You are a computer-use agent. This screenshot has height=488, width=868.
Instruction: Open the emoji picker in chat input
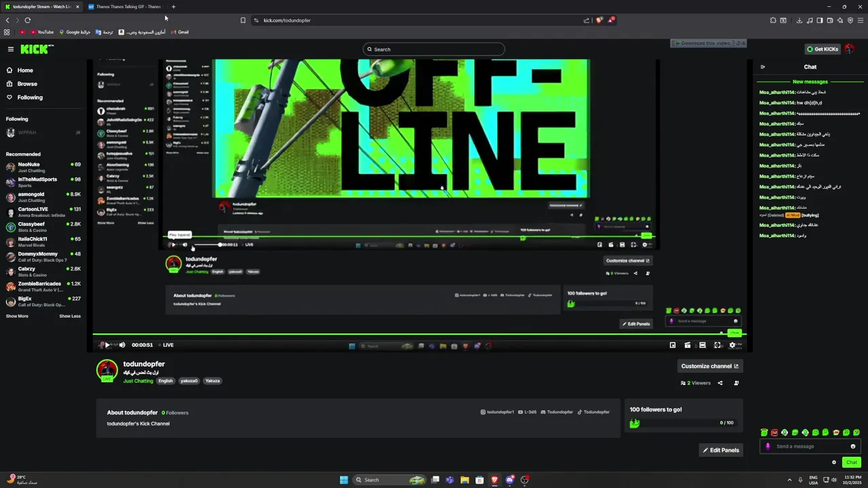[853, 446]
